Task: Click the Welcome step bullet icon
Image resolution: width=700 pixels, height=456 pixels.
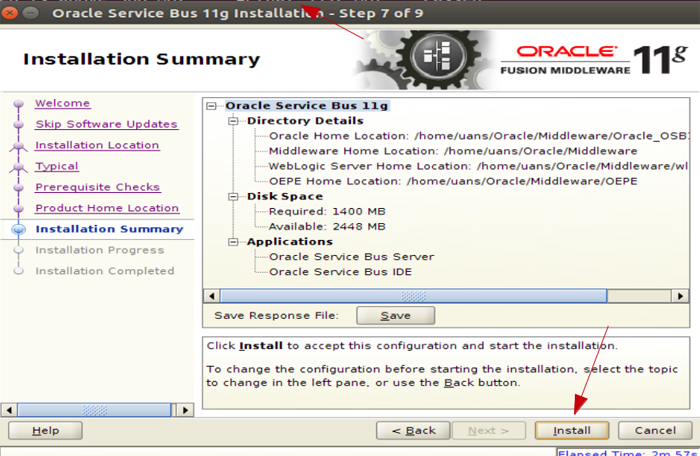Action: (x=18, y=104)
